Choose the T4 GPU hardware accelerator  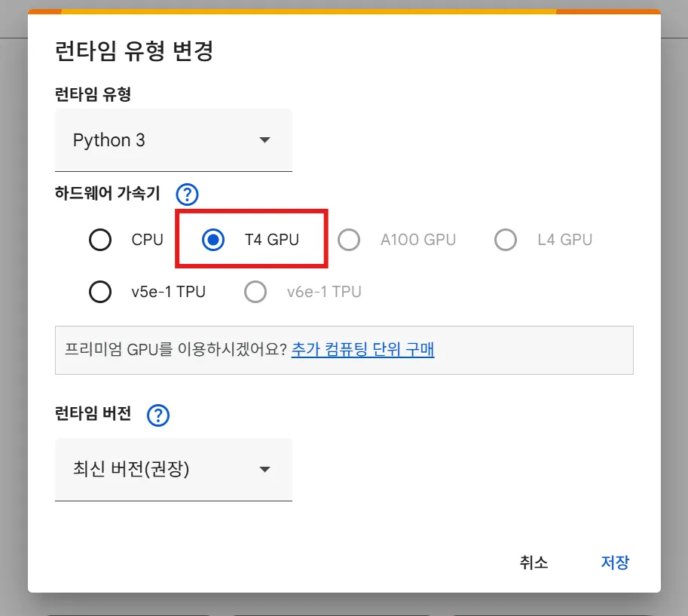click(x=213, y=241)
